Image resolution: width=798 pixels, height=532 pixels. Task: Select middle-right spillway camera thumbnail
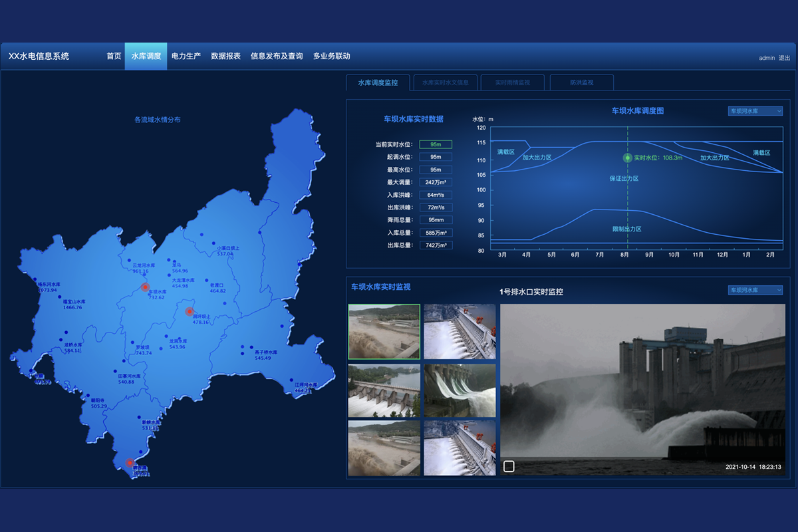460,390
